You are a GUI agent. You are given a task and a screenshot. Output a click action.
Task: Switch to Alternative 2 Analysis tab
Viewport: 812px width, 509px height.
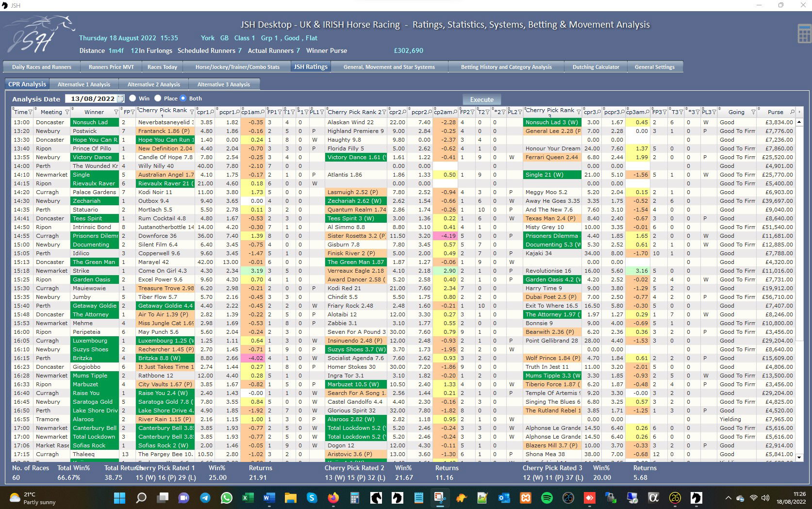tap(154, 84)
